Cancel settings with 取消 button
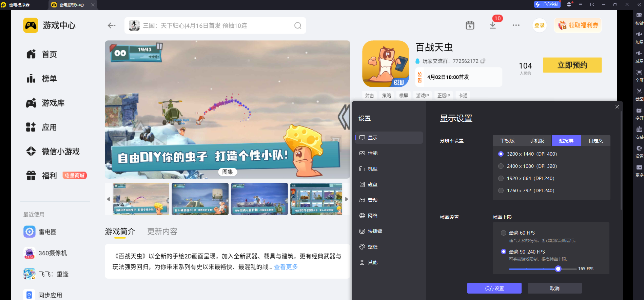 click(x=555, y=288)
